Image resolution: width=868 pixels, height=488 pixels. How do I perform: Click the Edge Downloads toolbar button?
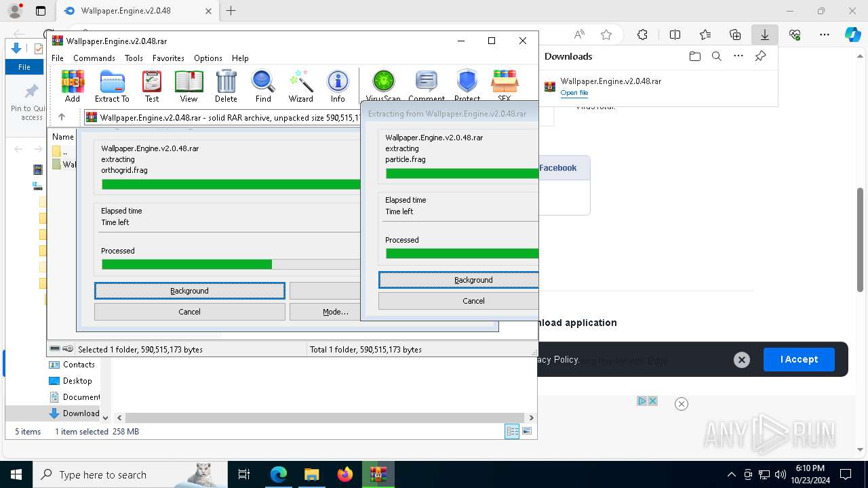[765, 35]
